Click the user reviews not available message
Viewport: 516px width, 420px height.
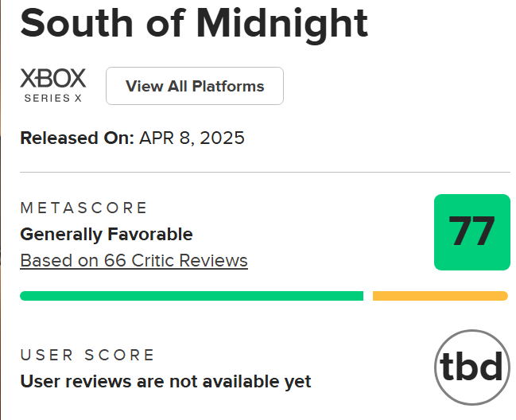point(165,381)
